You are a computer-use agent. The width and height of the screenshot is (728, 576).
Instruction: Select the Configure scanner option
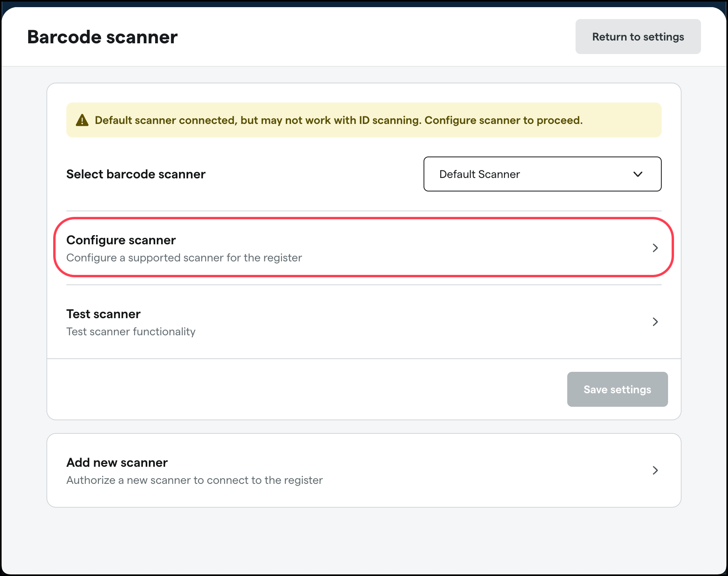click(x=121, y=240)
